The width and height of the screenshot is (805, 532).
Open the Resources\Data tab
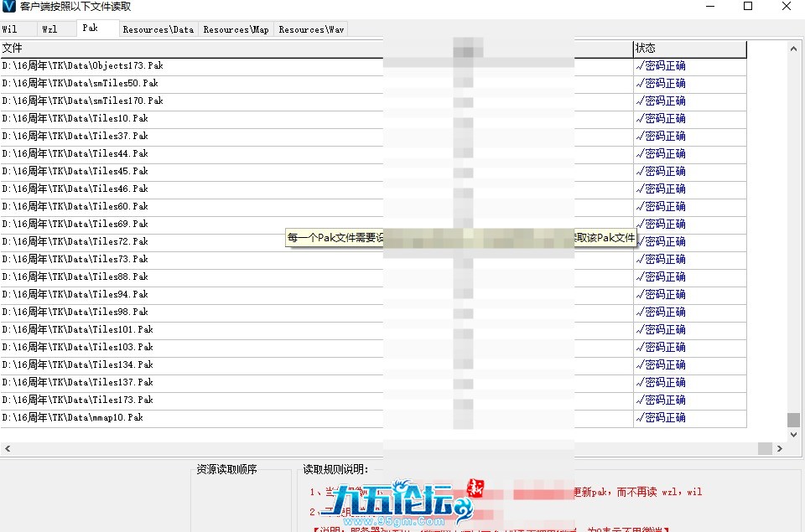[158, 28]
